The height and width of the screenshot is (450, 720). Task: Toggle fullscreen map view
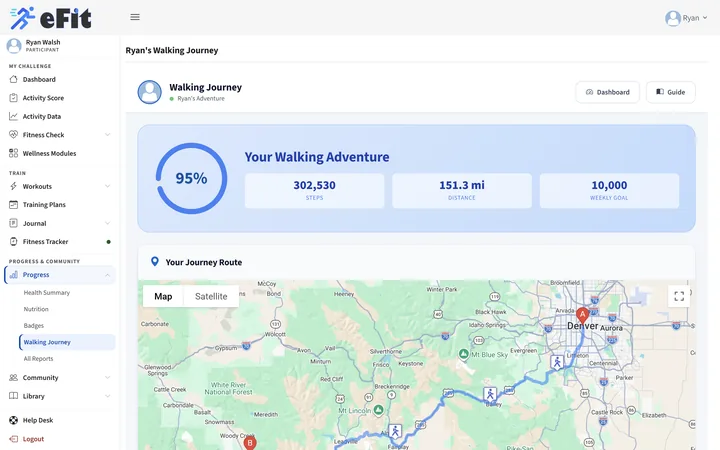tap(679, 296)
